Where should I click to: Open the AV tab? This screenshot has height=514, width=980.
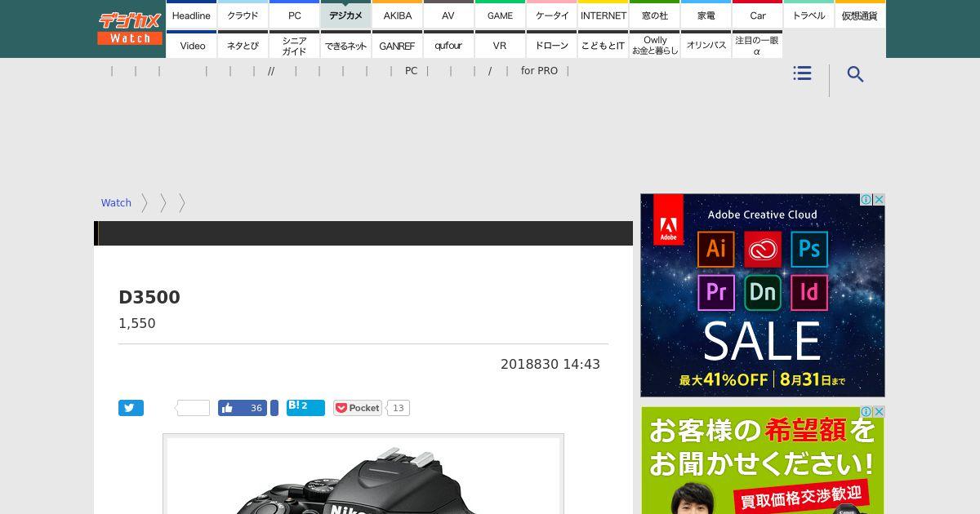448,15
